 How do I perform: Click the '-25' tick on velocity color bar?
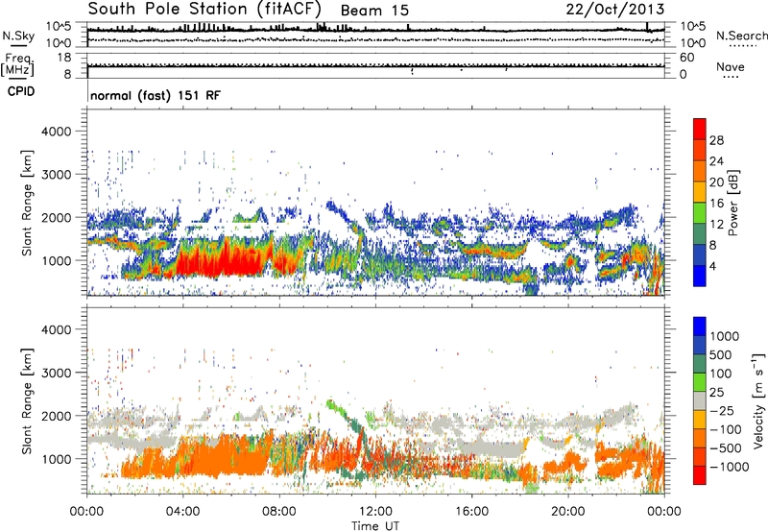pyautogui.click(x=723, y=410)
